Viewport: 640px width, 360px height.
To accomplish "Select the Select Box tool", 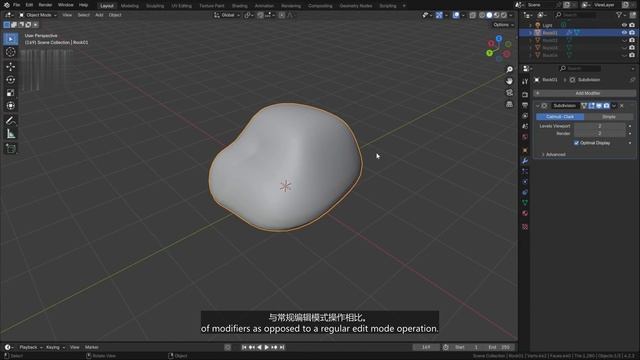I will 11,39.
